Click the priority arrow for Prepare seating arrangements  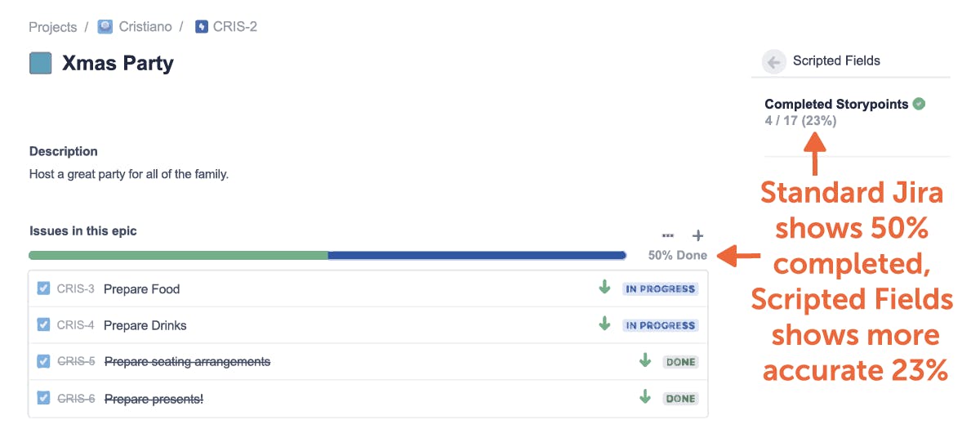coord(644,360)
